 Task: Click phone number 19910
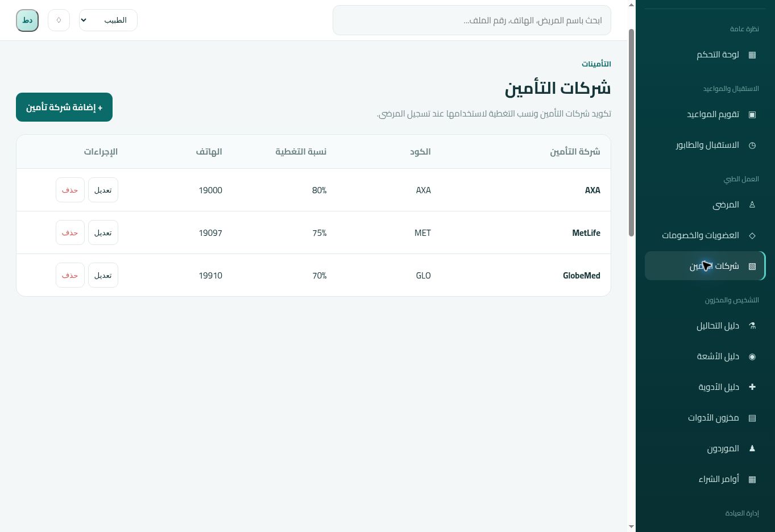point(210,276)
